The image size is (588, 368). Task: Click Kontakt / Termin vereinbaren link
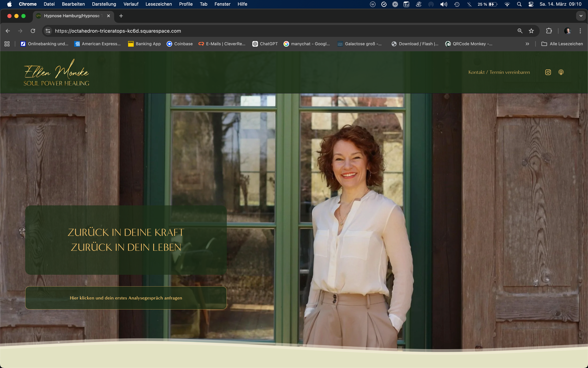pos(499,72)
